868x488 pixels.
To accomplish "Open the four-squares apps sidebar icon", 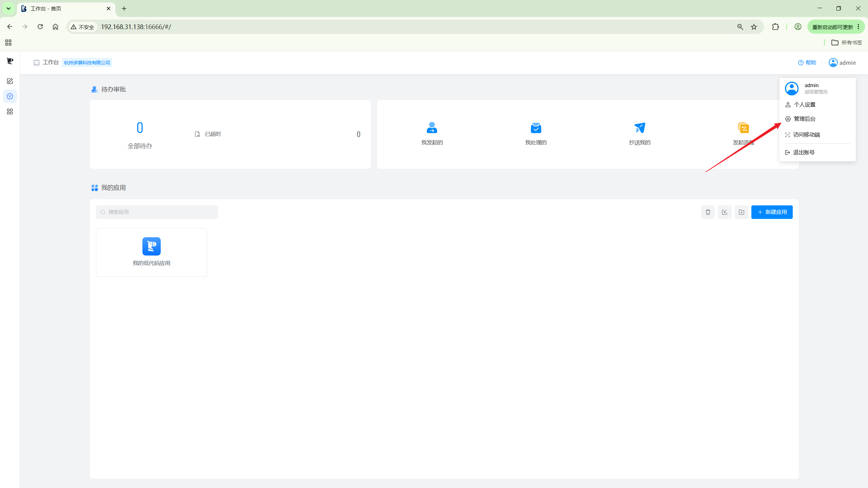I will pyautogui.click(x=10, y=111).
